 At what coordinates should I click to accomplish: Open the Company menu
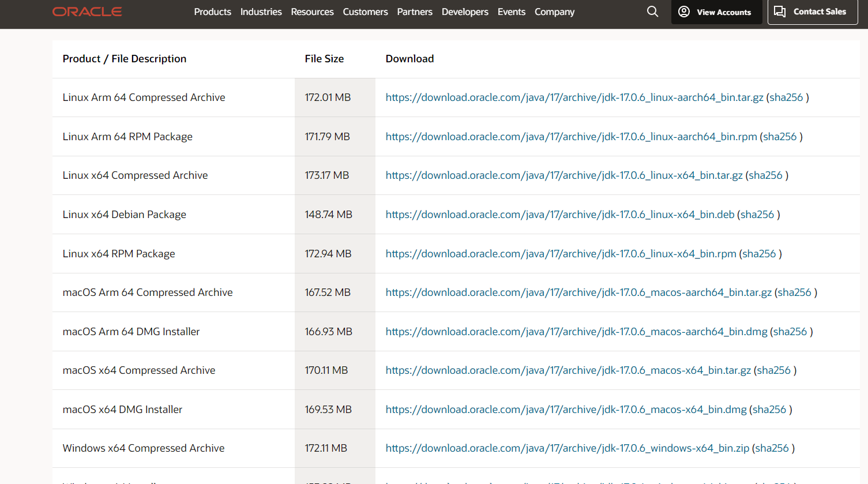click(554, 12)
